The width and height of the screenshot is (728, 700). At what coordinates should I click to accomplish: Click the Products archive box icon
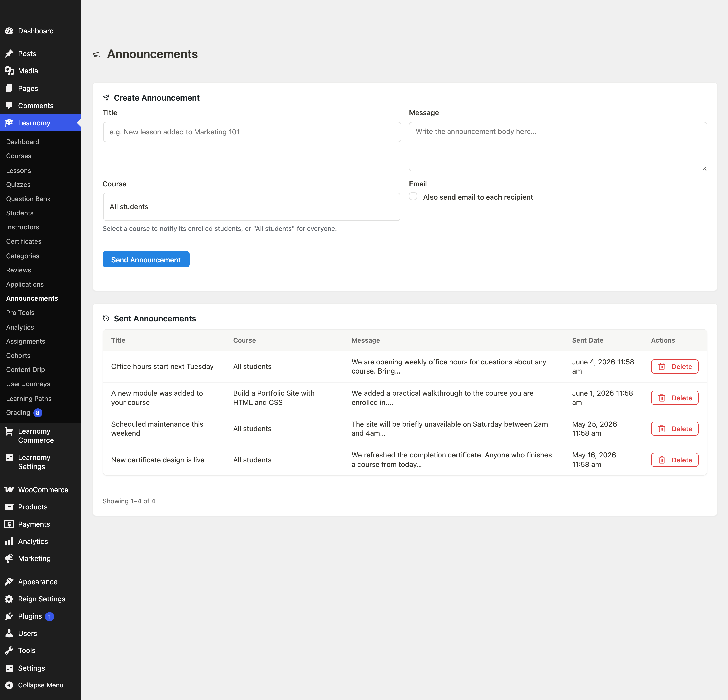pyautogui.click(x=9, y=507)
